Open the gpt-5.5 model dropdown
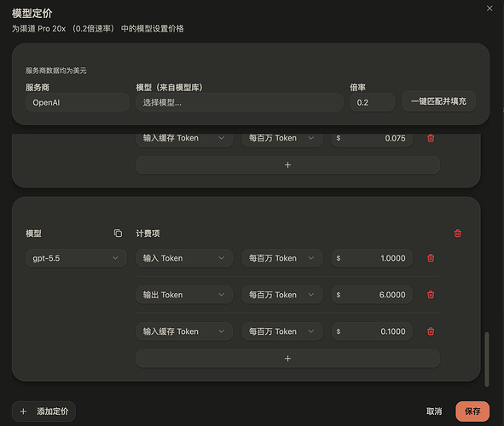This screenshot has height=426, width=504. pos(76,258)
